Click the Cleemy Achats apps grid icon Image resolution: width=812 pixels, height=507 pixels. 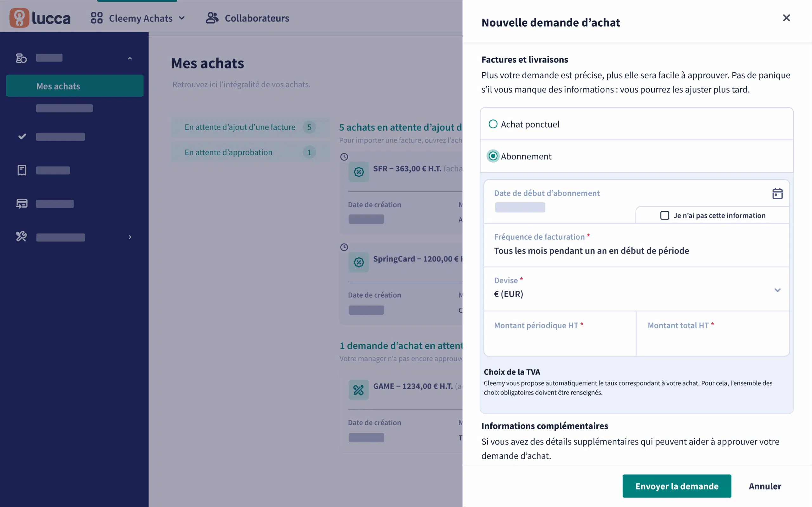coord(97,18)
